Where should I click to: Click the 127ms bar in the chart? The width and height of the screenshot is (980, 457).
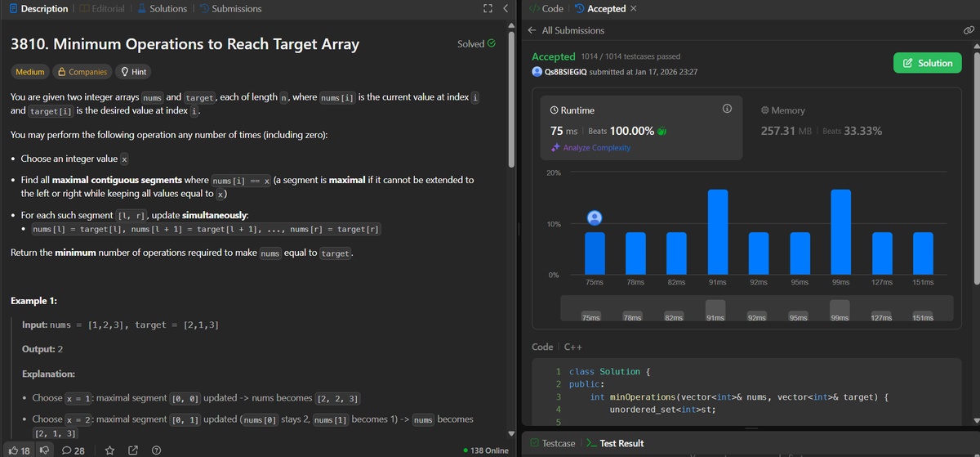(x=882, y=253)
